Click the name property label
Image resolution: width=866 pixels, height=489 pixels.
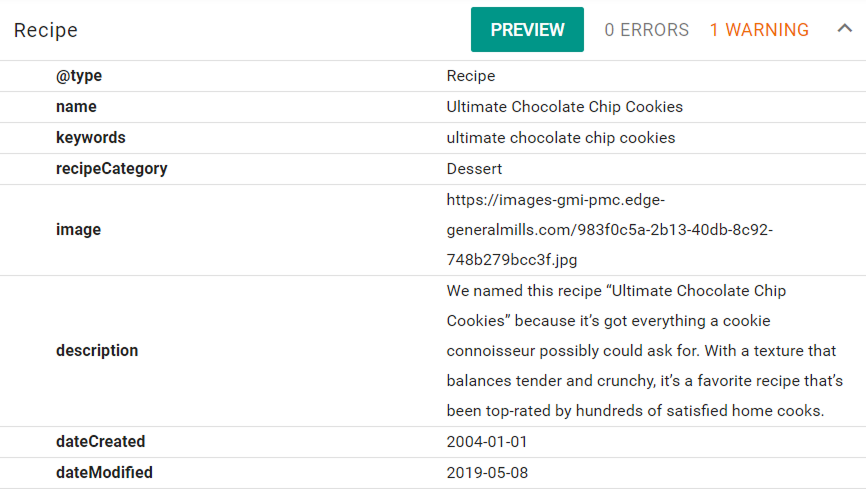point(76,107)
